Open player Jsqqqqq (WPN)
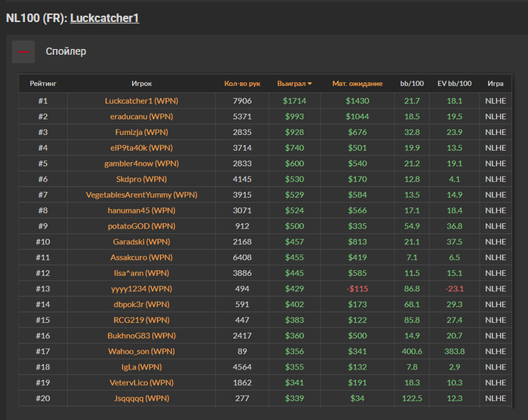 142,398
